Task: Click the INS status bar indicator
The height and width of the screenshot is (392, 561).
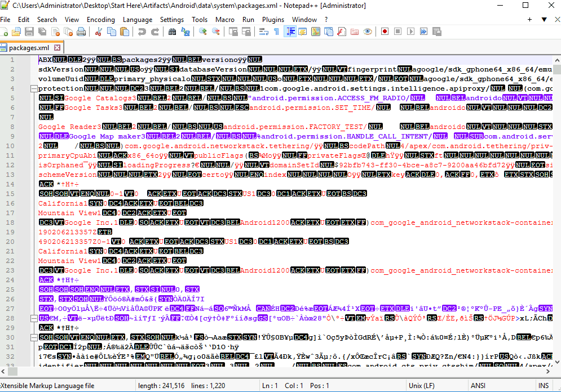Action: (x=543, y=386)
